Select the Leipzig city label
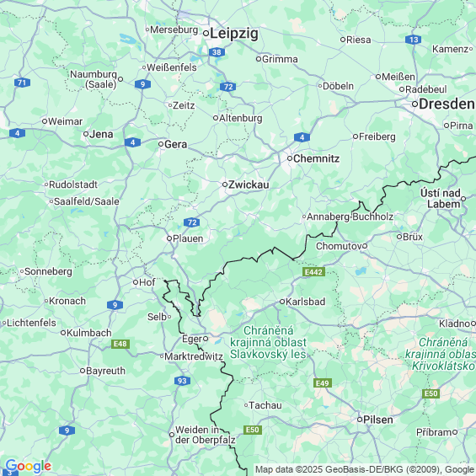The image size is (476, 476). tap(234, 34)
